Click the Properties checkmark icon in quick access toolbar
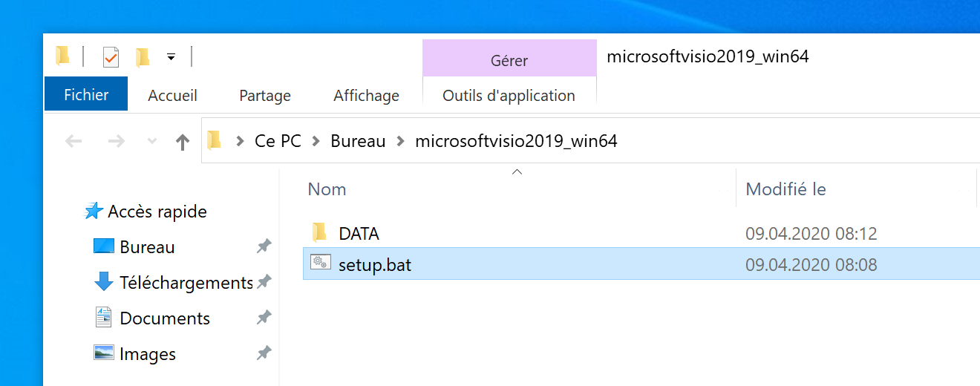The height and width of the screenshot is (386, 980). [x=111, y=57]
